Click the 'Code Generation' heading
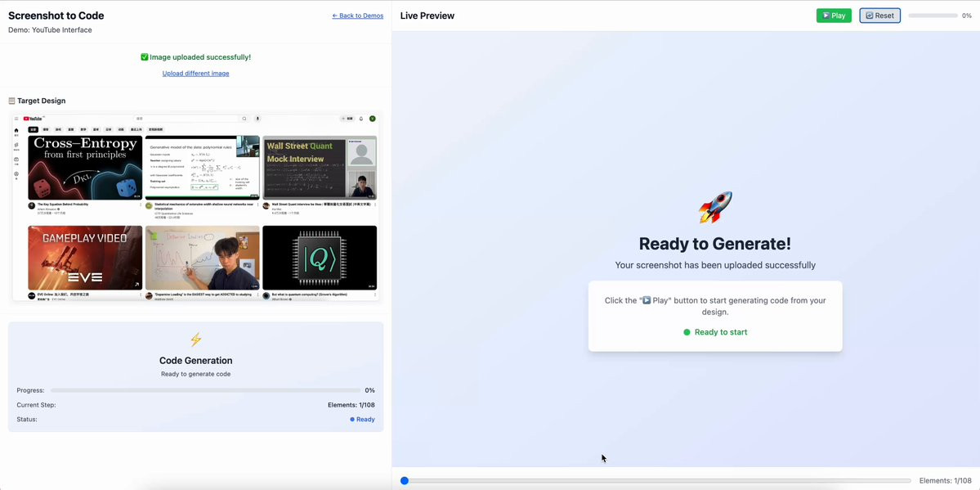 click(195, 361)
